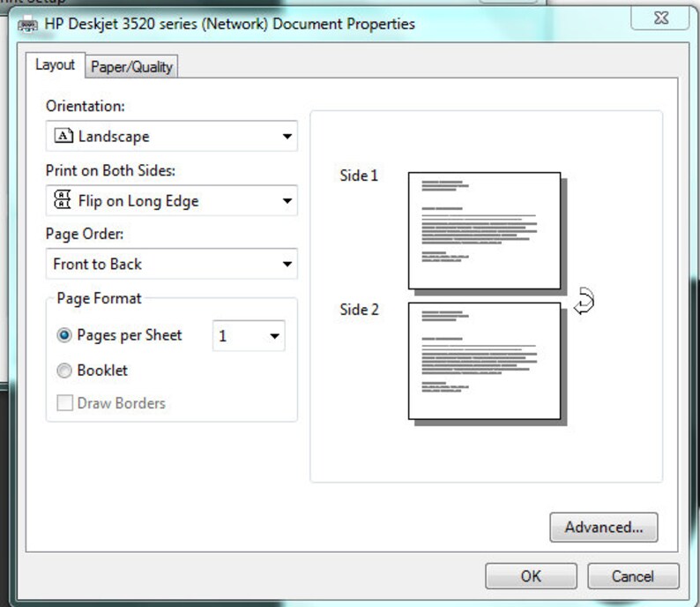Click the Cancel button
This screenshot has width=700, height=607.
pos(633,576)
